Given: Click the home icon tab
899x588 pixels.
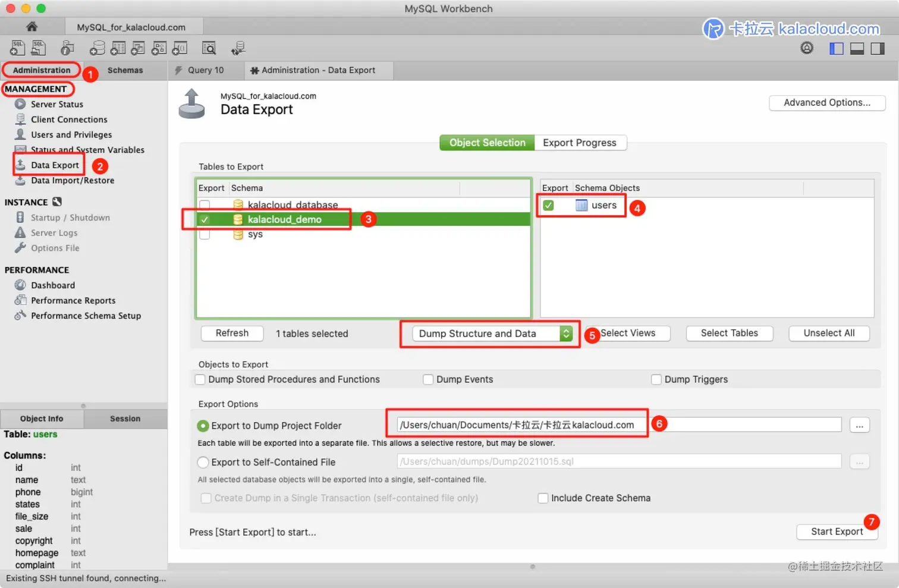Looking at the screenshot, I should click(x=32, y=27).
